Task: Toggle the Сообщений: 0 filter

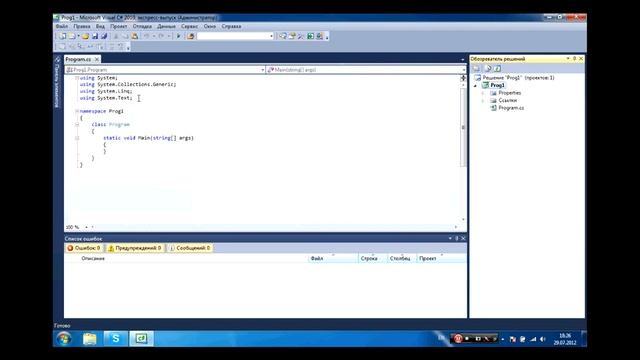Action: (190, 248)
